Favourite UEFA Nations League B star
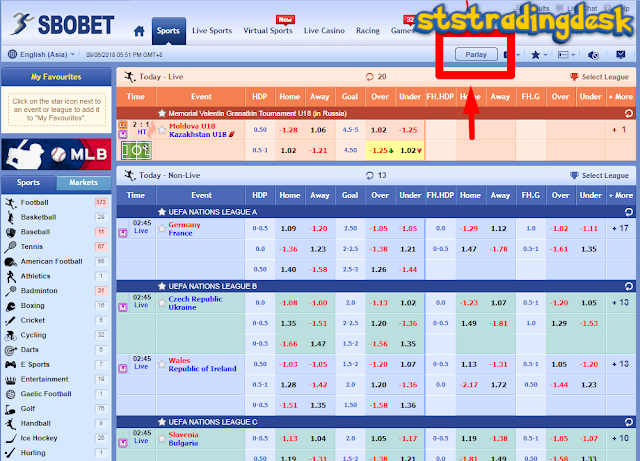The width and height of the screenshot is (640, 461). [162, 286]
